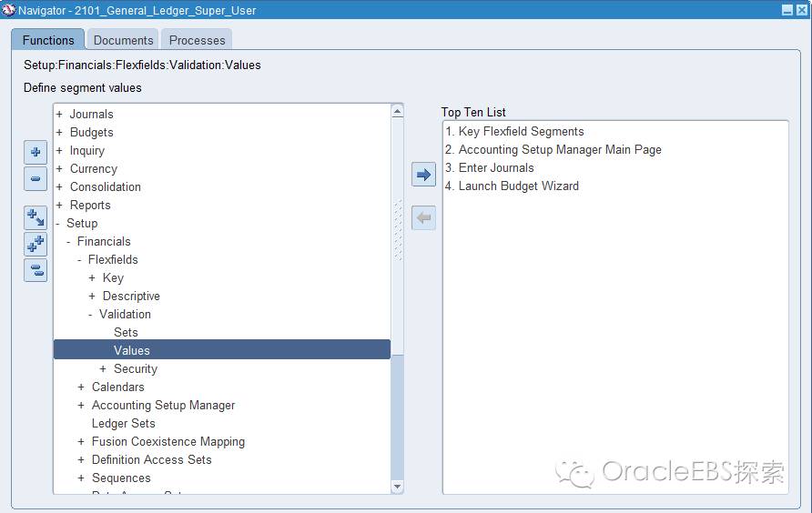The height and width of the screenshot is (513, 812).
Task: Expand the Consolidation node
Action: [x=59, y=186]
